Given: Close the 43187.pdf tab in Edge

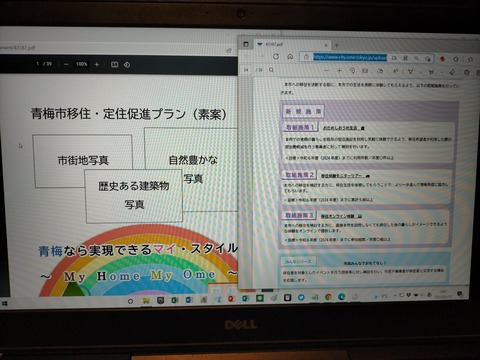Looking at the screenshot, I should (x=326, y=45).
